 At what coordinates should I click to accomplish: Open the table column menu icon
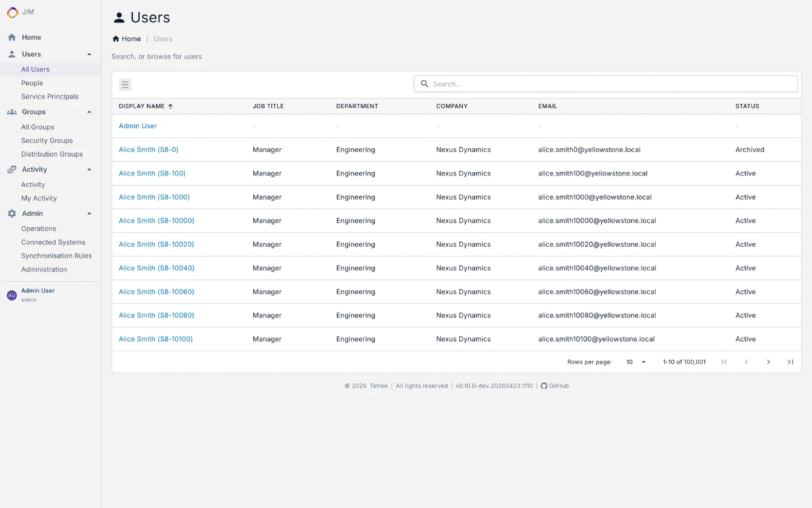click(x=125, y=85)
